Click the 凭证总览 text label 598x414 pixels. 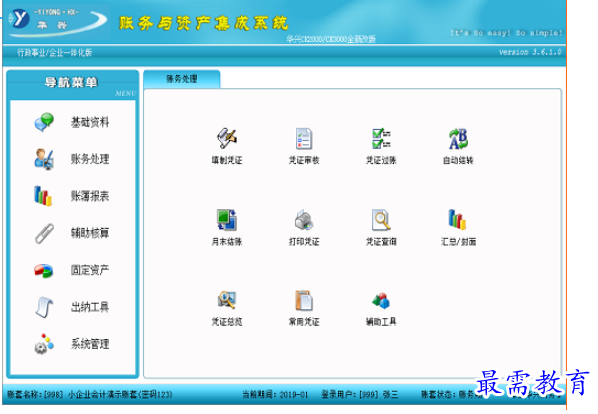(x=227, y=322)
